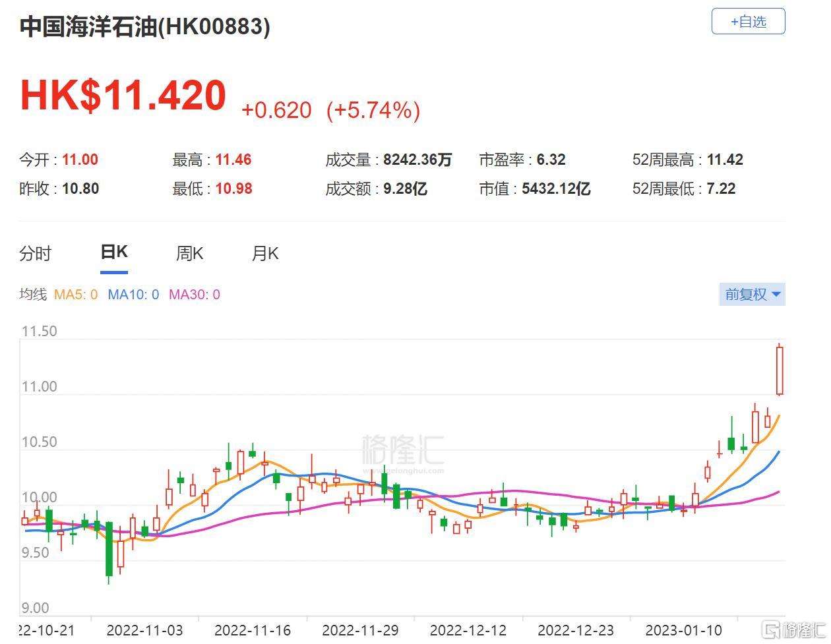Click 市值 market cap 5432.12亿
The height and width of the screenshot is (644, 831).
point(556,189)
